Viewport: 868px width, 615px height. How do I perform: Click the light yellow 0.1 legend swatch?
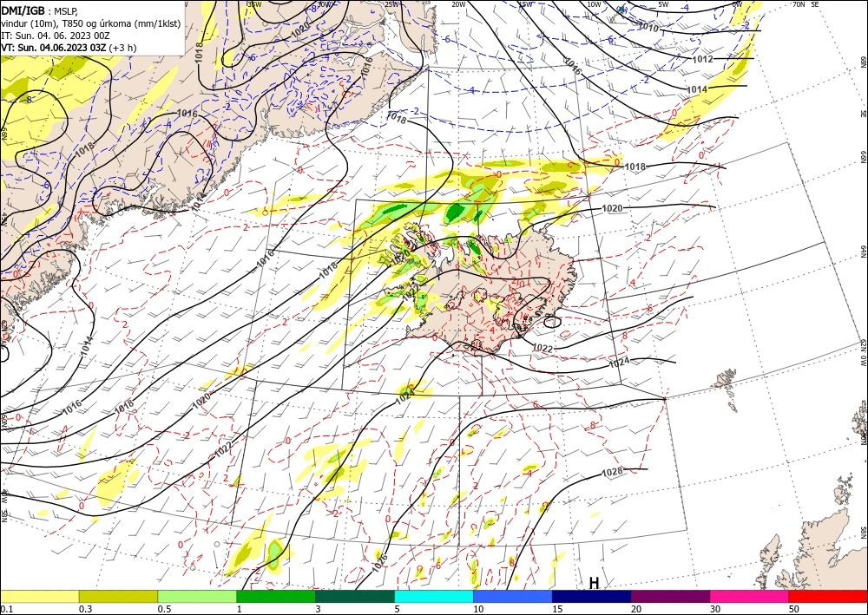click(39, 596)
